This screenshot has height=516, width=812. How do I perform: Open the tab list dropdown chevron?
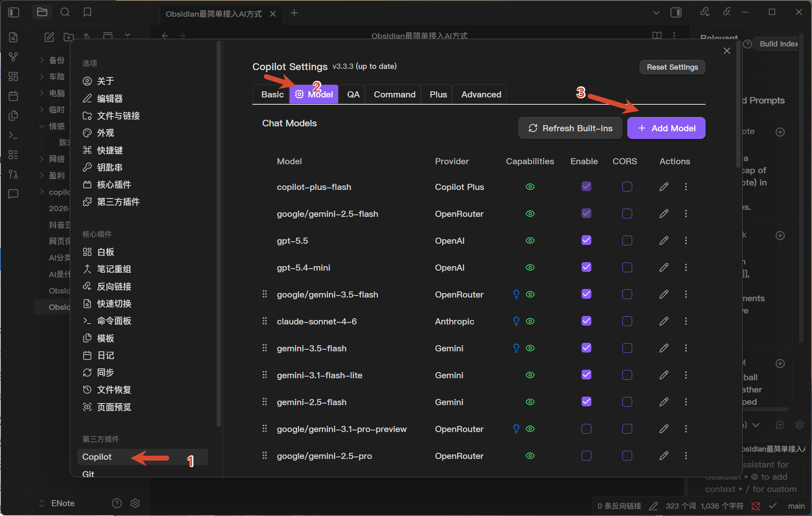pyautogui.click(x=656, y=13)
